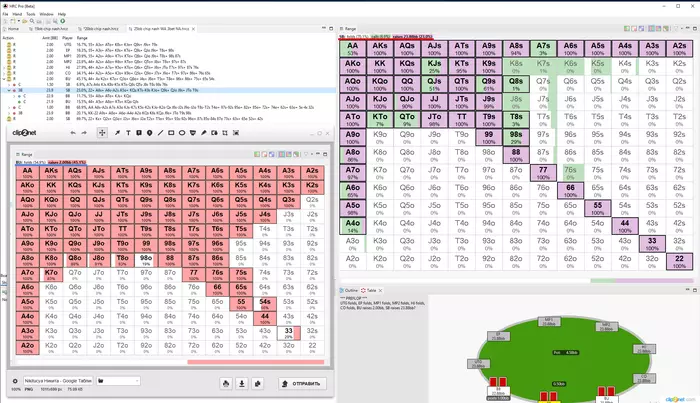Open the Help menu
The width and height of the screenshot is (700, 403).
pos(62,14)
